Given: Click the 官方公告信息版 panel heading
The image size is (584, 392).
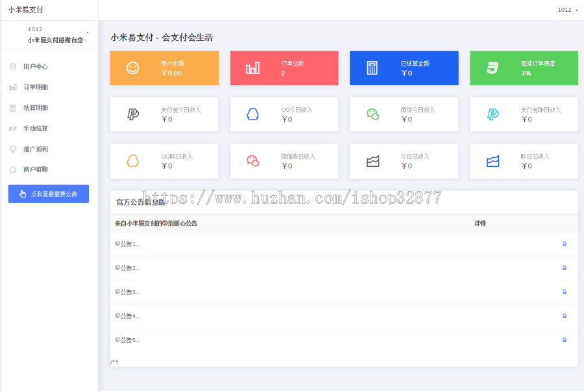Looking at the screenshot, I should tap(140, 202).
